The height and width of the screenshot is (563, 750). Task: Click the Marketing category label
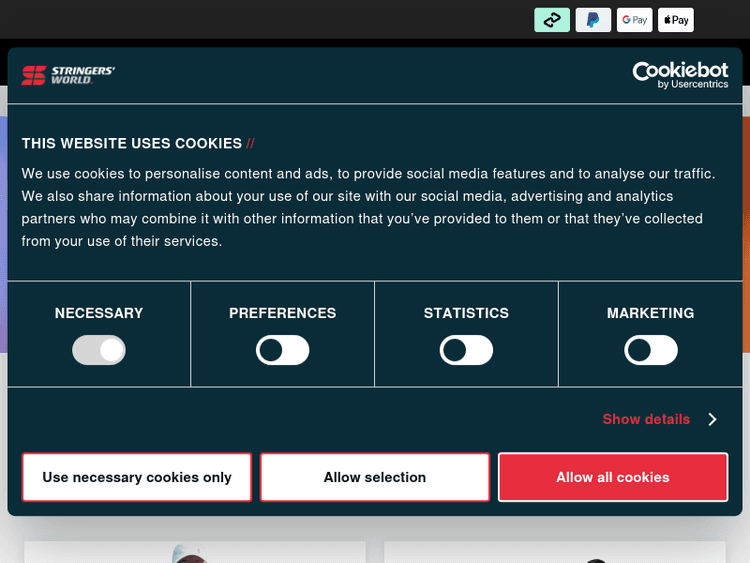pyautogui.click(x=650, y=313)
